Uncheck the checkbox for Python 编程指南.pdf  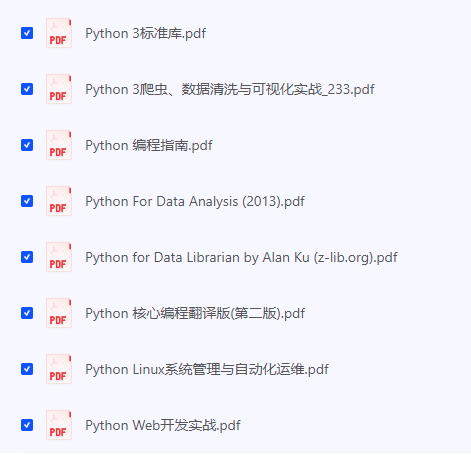click(27, 145)
